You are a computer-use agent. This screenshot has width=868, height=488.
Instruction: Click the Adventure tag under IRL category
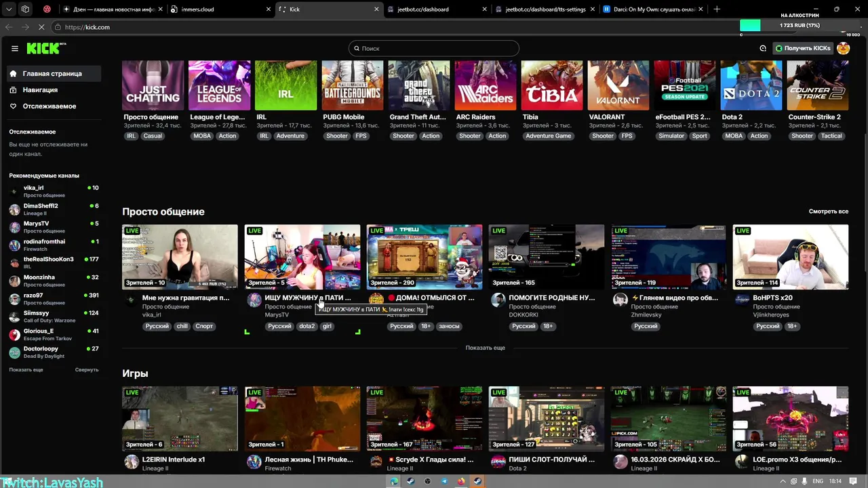coord(290,136)
